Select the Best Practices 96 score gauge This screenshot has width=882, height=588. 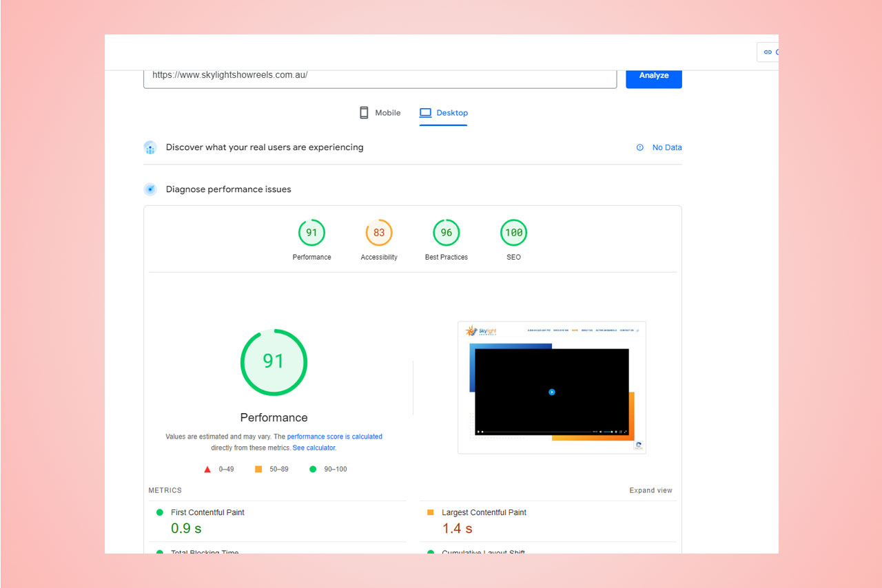pos(447,233)
